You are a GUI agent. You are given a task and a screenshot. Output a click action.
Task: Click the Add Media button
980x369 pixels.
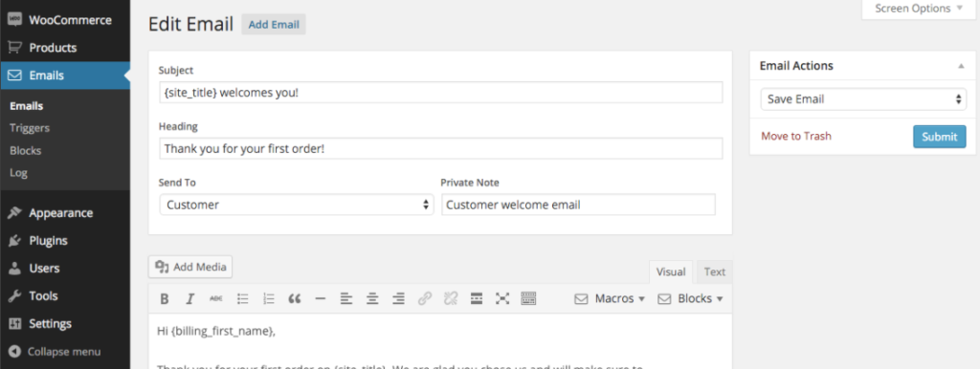point(190,267)
